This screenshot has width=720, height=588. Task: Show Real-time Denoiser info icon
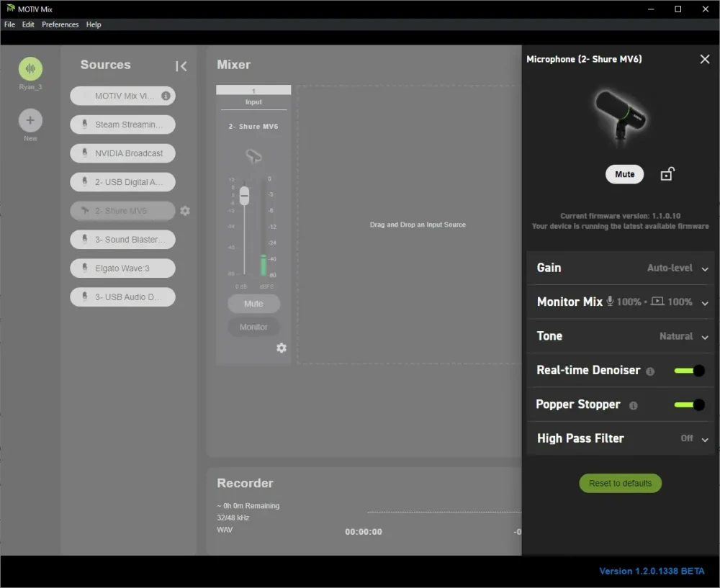pyautogui.click(x=650, y=371)
